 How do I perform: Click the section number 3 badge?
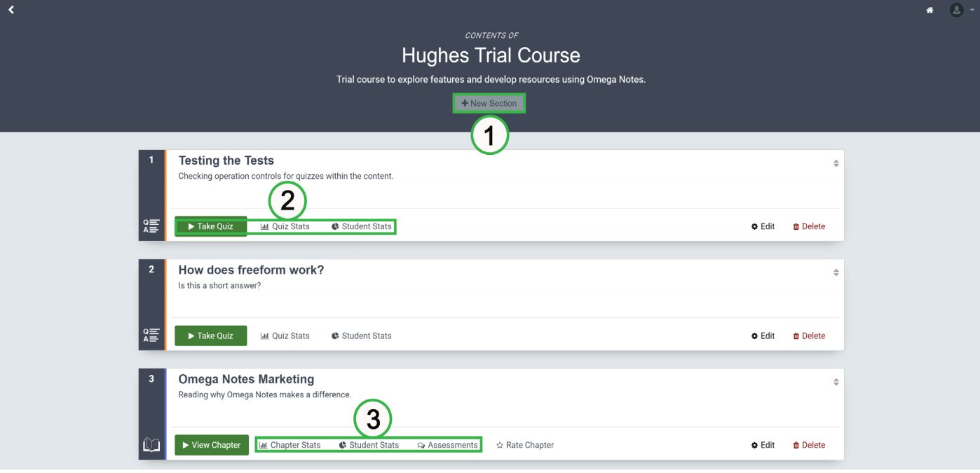click(151, 379)
